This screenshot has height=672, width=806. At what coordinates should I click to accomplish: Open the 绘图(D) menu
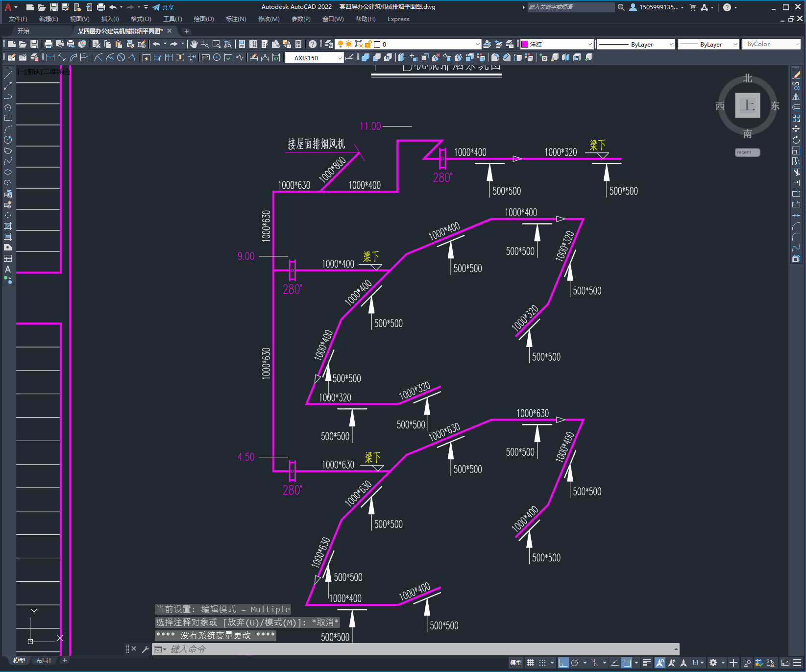tap(204, 19)
